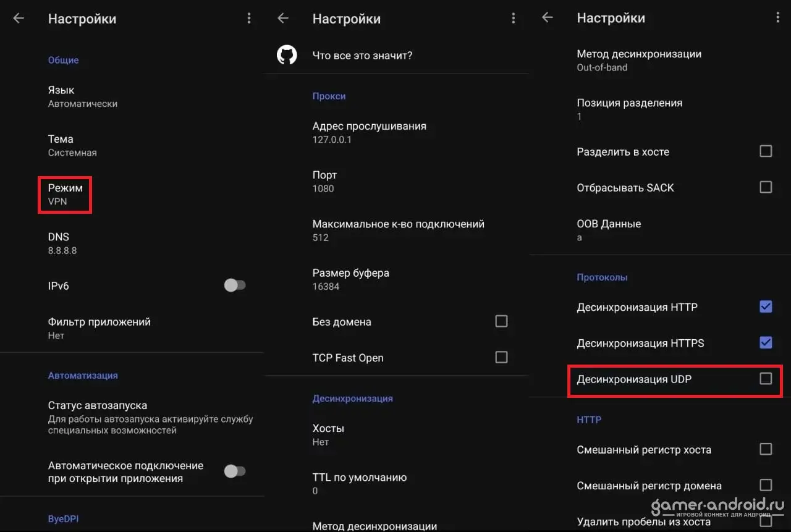791x532 pixels.
Task: Click the GitHub icon
Action: 287,56
